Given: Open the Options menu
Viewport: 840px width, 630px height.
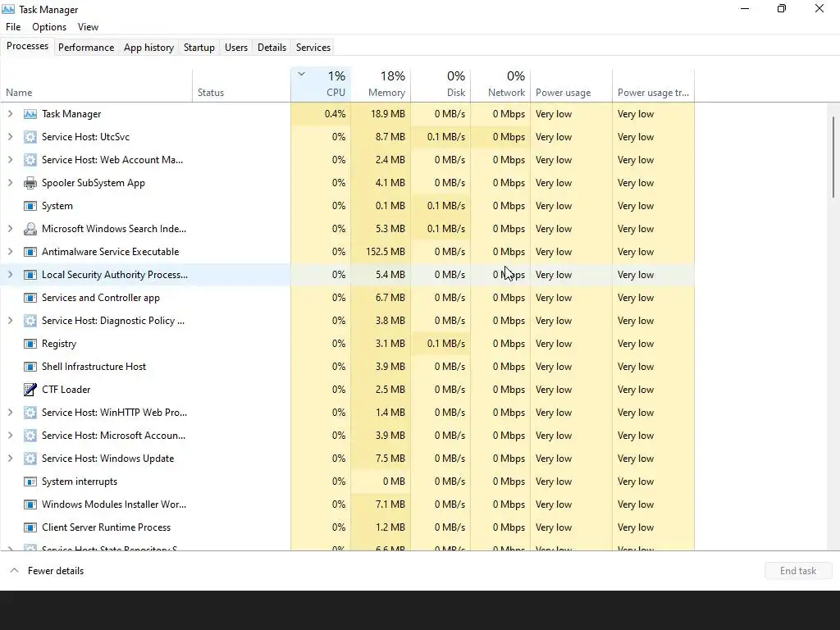Looking at the screenshot, I should [x=49, y=27].
